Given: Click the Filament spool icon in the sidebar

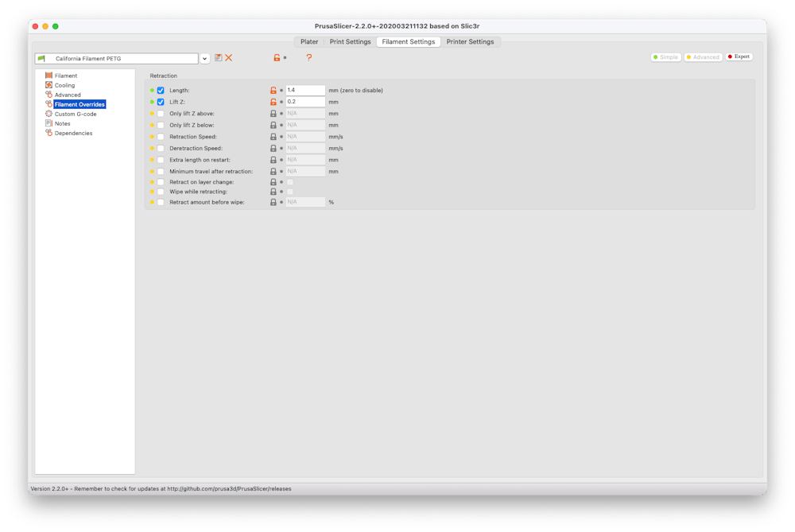Looking at the screenshot, I should (48, 75).
